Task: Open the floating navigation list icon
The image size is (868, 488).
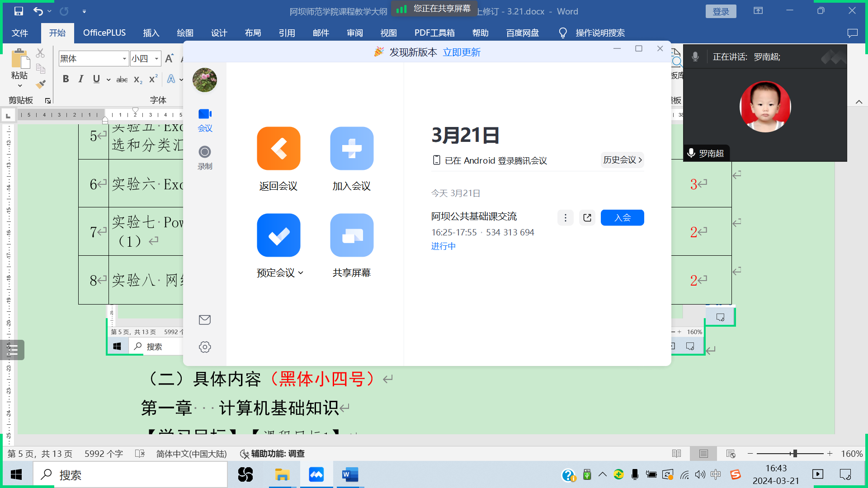Action: (x=12, y=350)
